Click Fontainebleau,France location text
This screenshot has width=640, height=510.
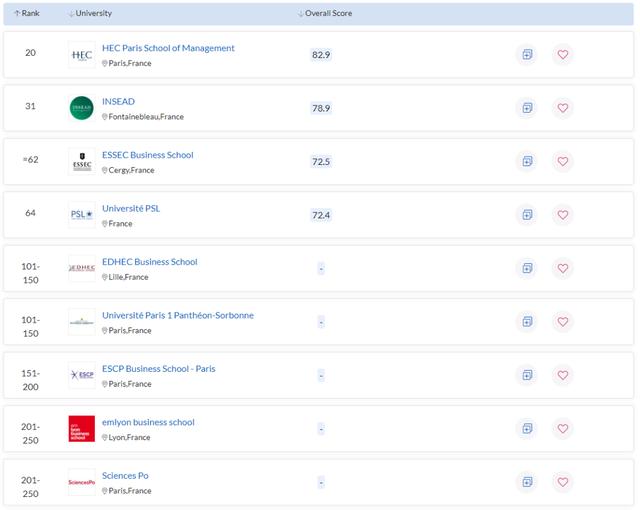coord(146,117)
